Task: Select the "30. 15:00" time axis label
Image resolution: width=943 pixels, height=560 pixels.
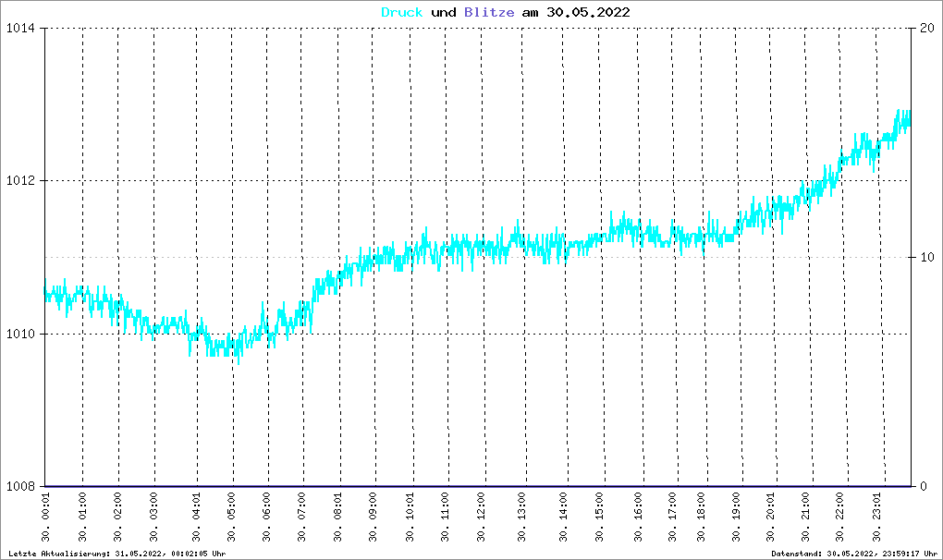Action: point(600,517)
